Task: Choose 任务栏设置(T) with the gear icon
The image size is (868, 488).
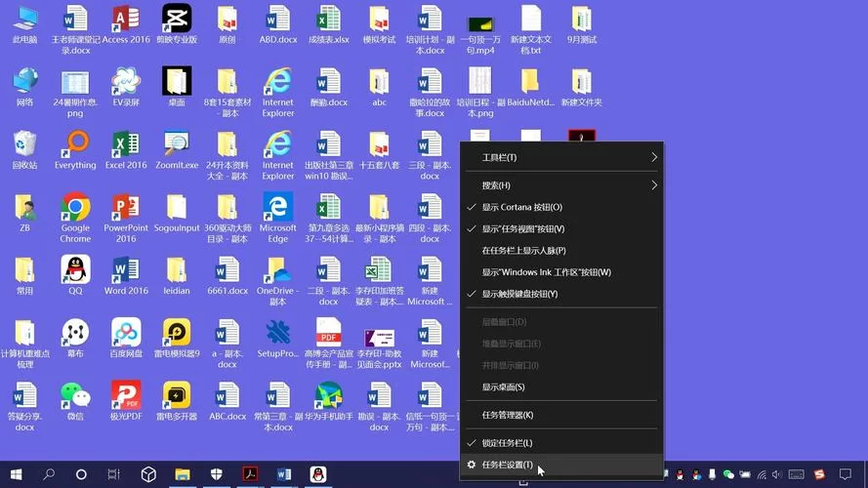Action: point(508,466)
